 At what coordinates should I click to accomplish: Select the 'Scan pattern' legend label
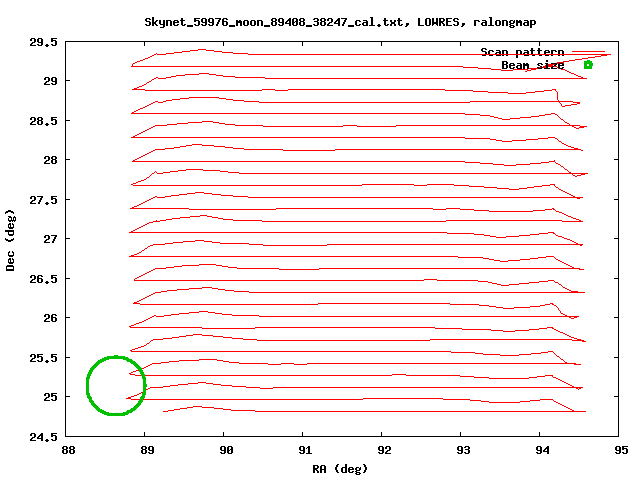522,52
